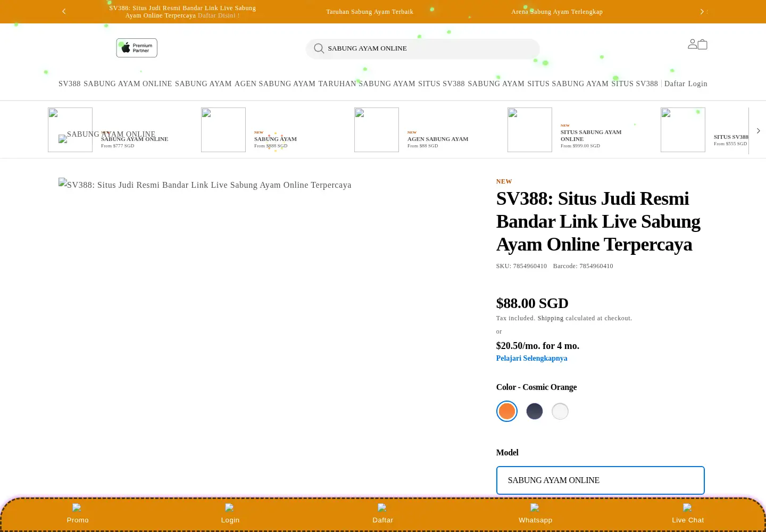Focus the SABUNG AYAM ONLINE search field
The width and height of the screenshot is (766, 532).
pyautogui.click(x=423, y=48)
